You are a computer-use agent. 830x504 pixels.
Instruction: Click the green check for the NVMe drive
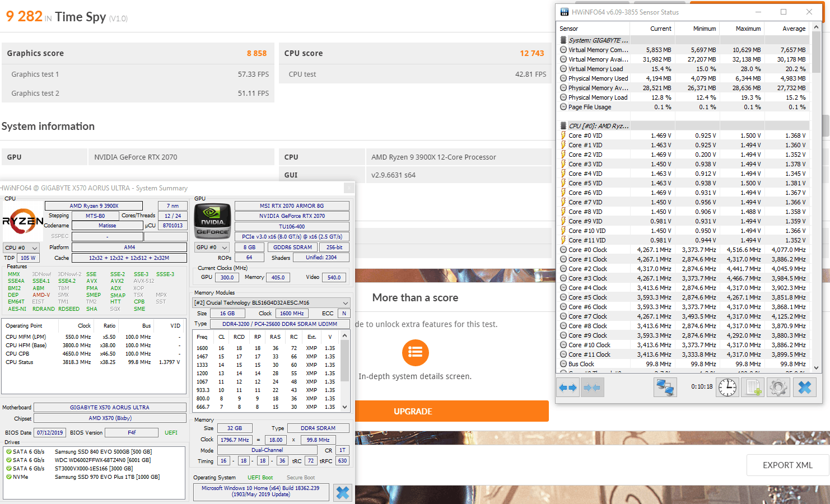pyautogui.click(x=9, y=477)
